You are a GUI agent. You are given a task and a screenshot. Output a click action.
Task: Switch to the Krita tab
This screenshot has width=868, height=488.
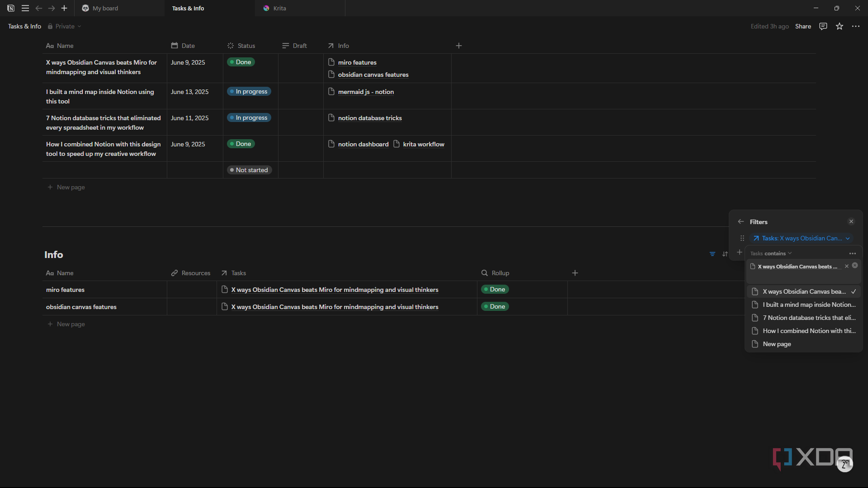[x=279, y=8]
